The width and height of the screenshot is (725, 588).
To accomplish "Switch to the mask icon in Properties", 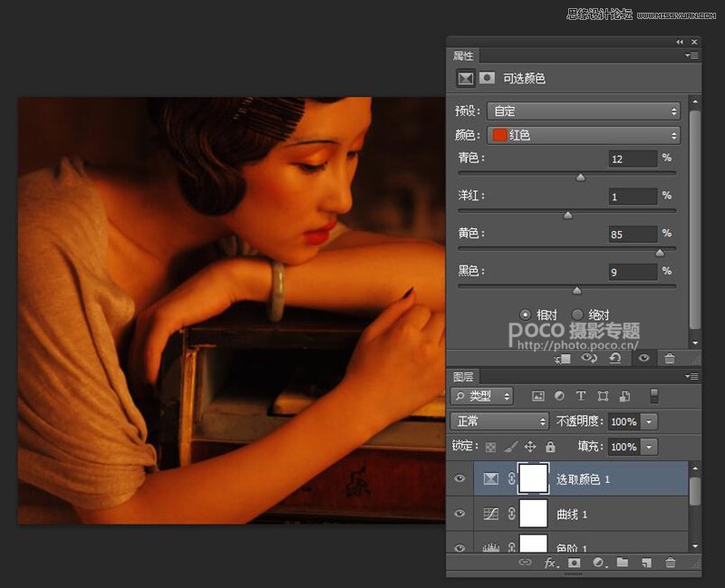I will [x=487, y=78].
